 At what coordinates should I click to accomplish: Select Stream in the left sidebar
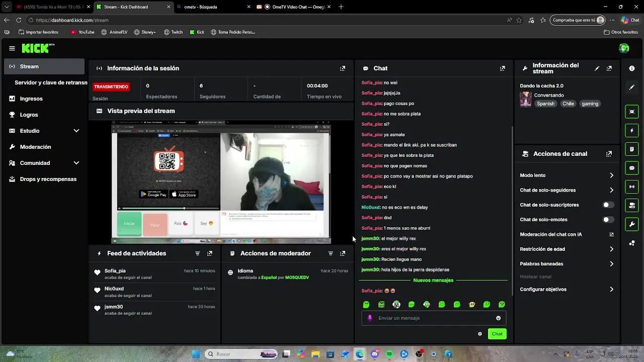[x=44, y=66]
